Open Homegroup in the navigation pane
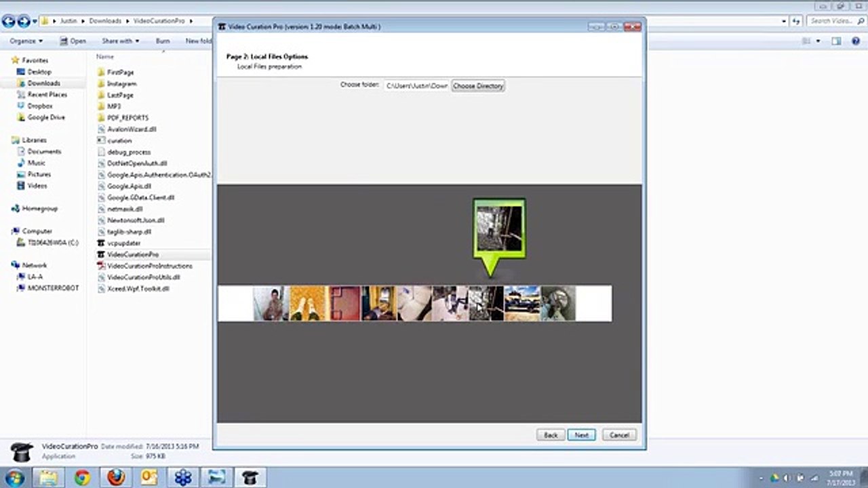Viewport: 868px width, 488px height. point(39,209)
